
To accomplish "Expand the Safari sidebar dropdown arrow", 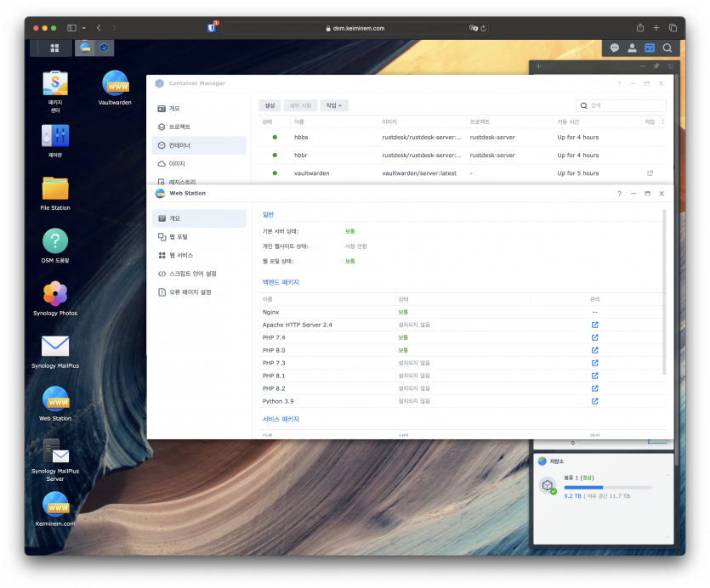I will click(82, 28).
